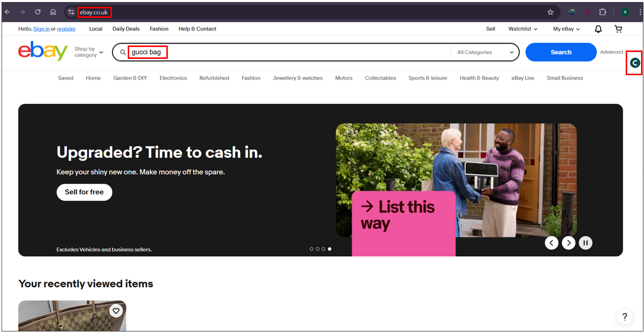Screen dimensions: 644x332
Task: Click the register link
Action: tap(66, 29)
